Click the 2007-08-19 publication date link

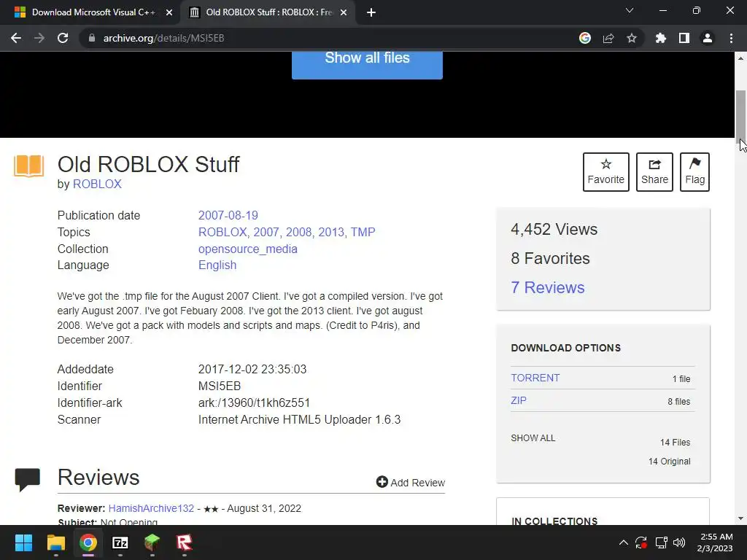tap(228, 215)
